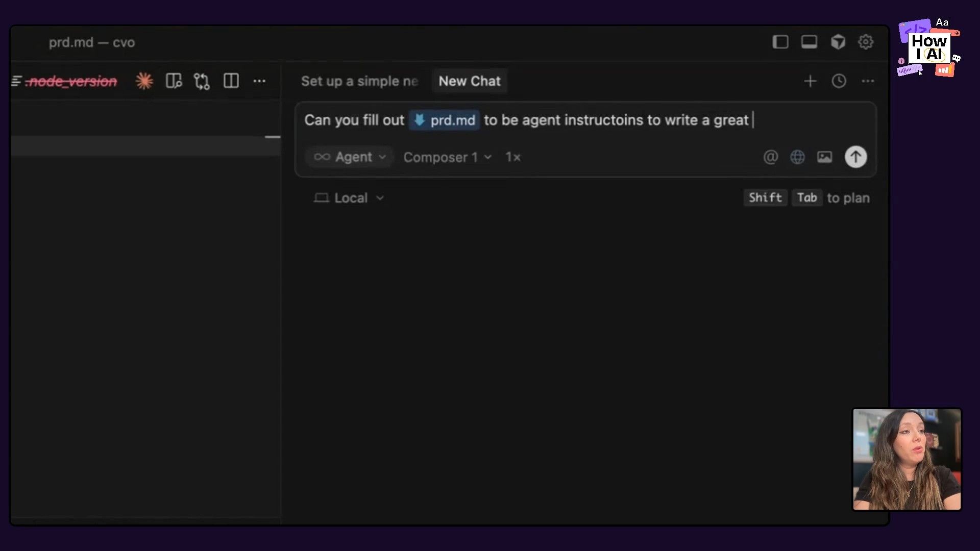980x551 pixels.
Task: Click the 'prd.md — cvo' window title
Action: 92,42
